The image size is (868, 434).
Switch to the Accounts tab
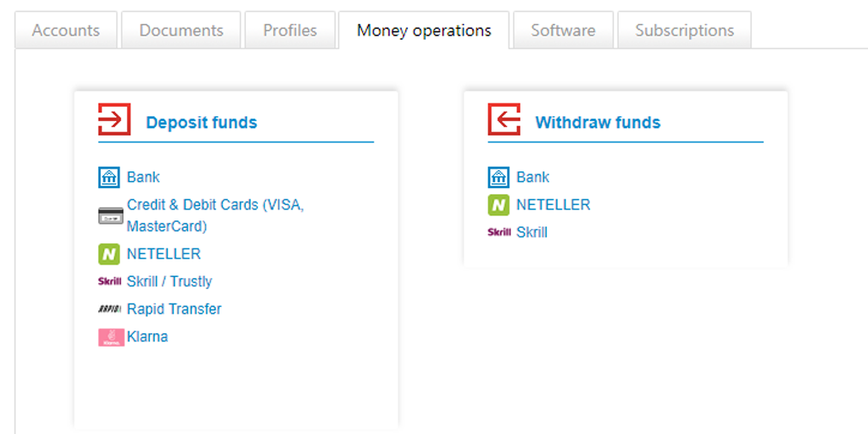click(66, 30)
